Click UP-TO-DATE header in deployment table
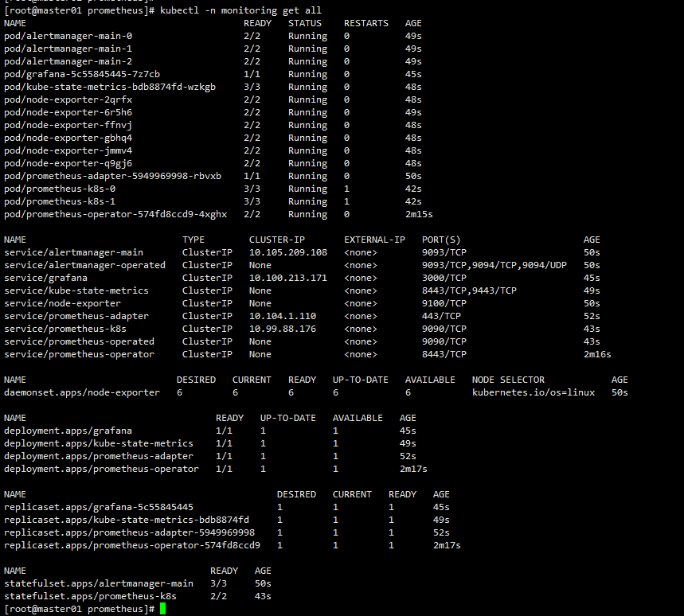The image size is (684, 616). pyautogui.click(x=288, y=418)
